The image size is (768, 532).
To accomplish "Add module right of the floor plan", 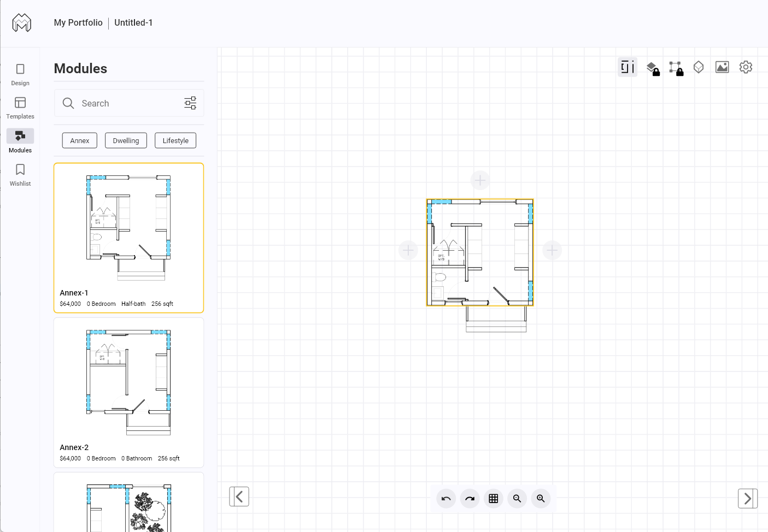I will click(x=552, y=250).
